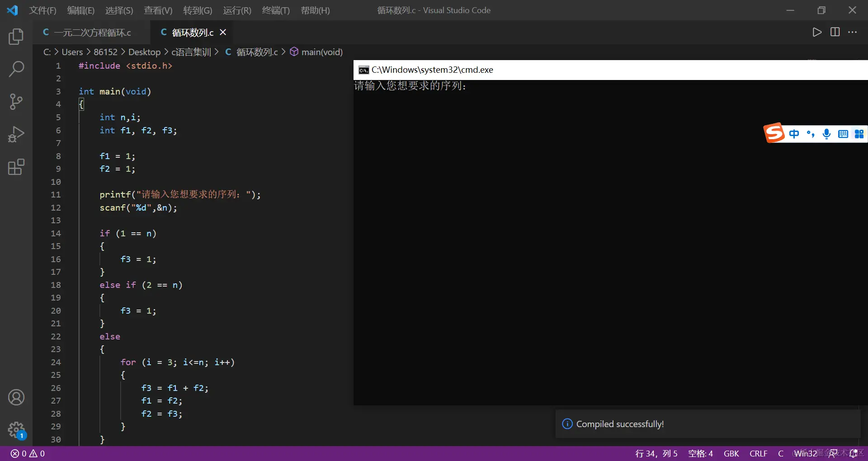The height and width of the screenshot is (461, 868).
Task: Open the Manage gear icon
Action: tap(16, 430)
